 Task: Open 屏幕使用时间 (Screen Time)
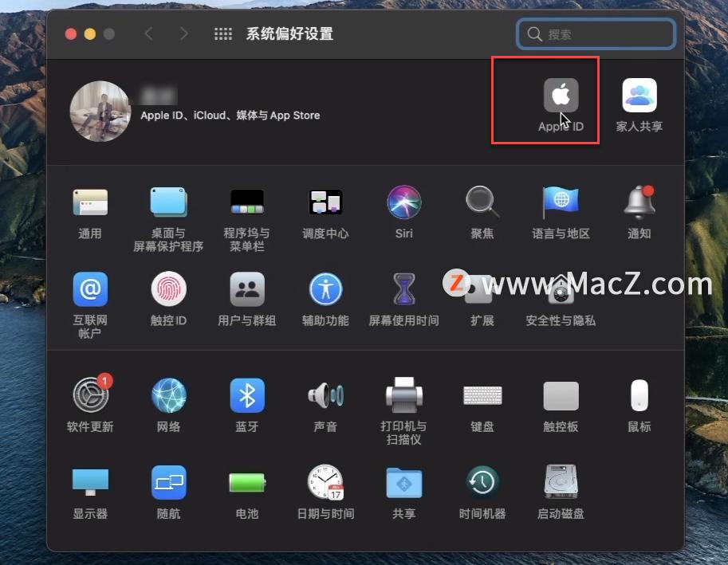click(403, 291)
